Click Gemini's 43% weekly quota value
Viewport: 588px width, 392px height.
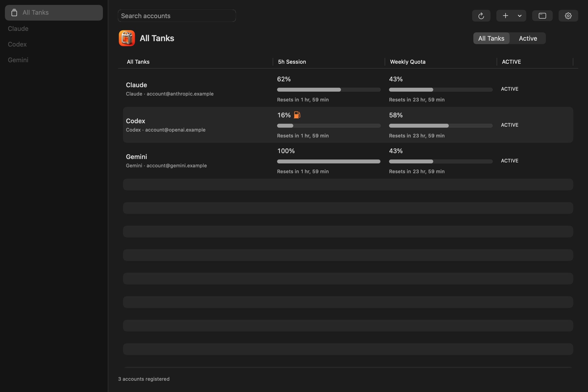396,151
